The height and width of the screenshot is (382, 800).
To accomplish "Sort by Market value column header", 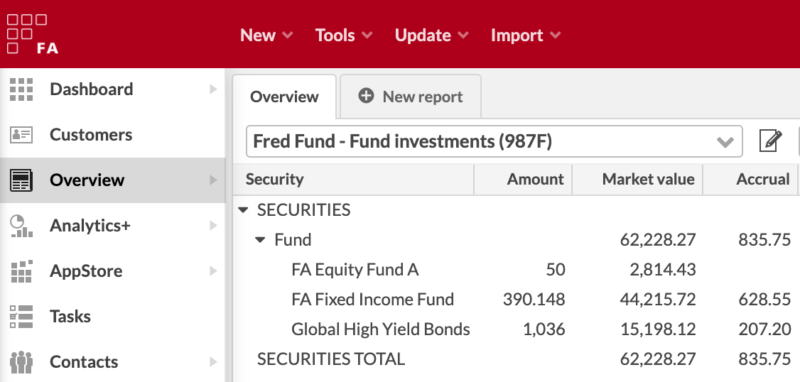I will pos(637,180).
